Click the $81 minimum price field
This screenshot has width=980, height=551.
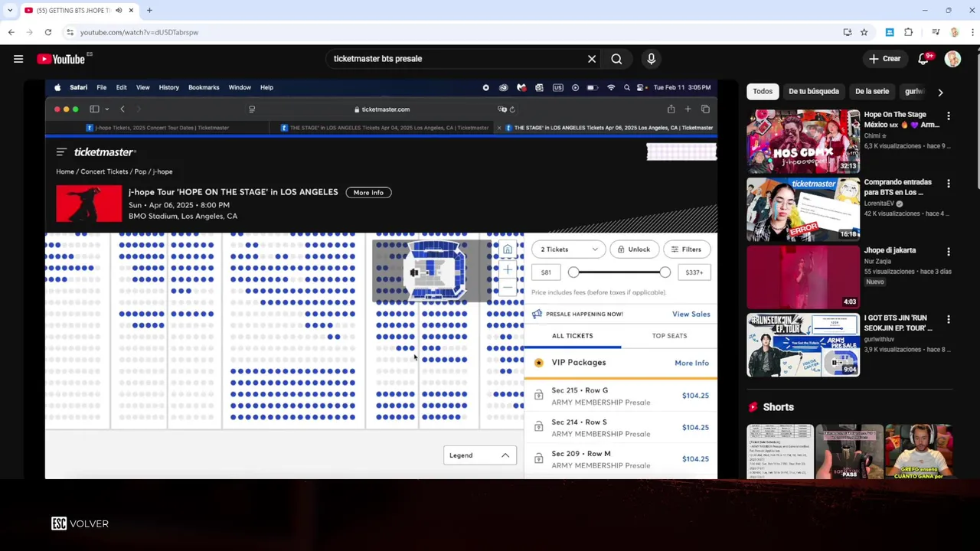pyautogui.click(x=546, y=272)
